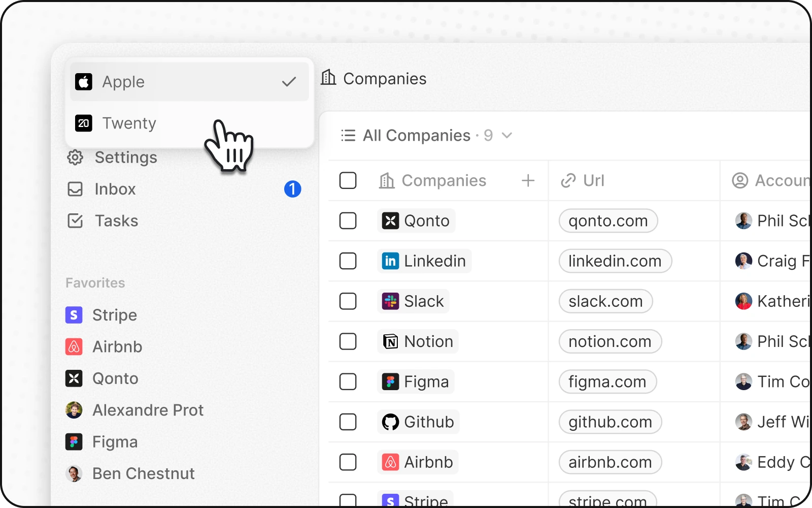Check the Slack row checkbox
The height and width of the screenshot is (508, 812).
point(348,301)
